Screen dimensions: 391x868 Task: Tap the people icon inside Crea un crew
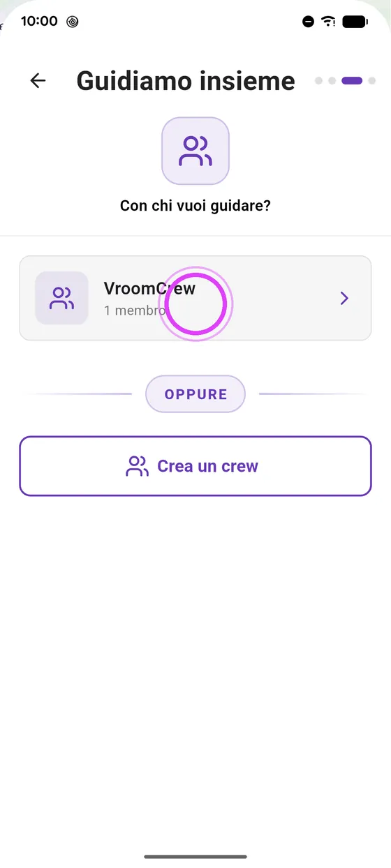point(137,466)
